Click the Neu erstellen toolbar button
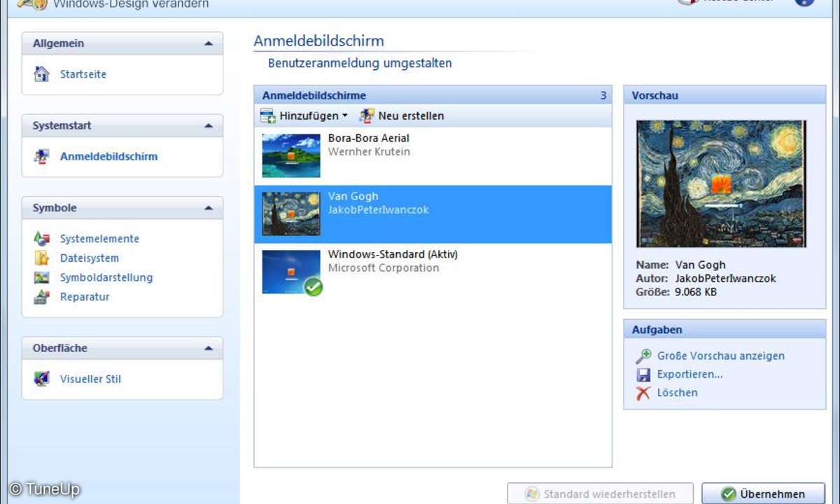Viewport: 840px width, 504px height. (402, 115)
